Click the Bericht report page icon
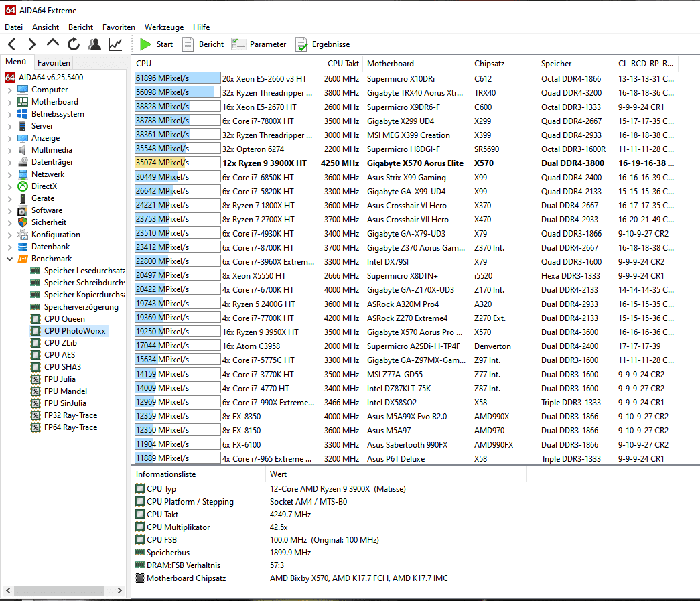Screen dimensions: 700x601 [188, 44]
